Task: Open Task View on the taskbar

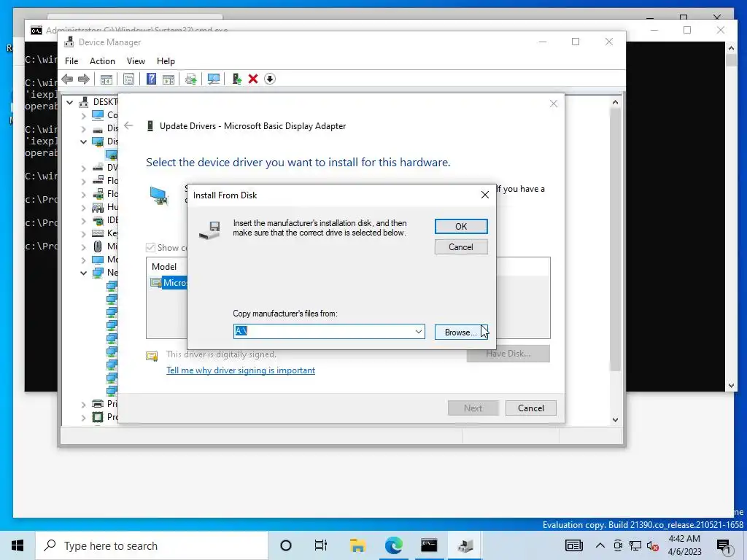Action: [x=321, y=545]
